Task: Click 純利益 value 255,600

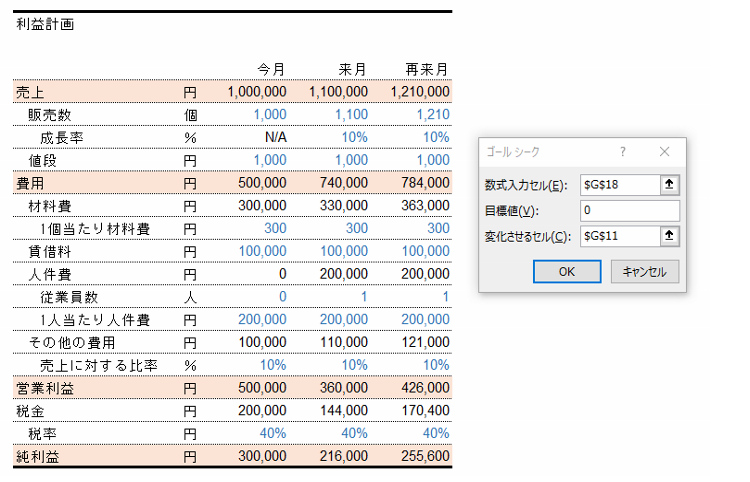Action: click(426, 457)
